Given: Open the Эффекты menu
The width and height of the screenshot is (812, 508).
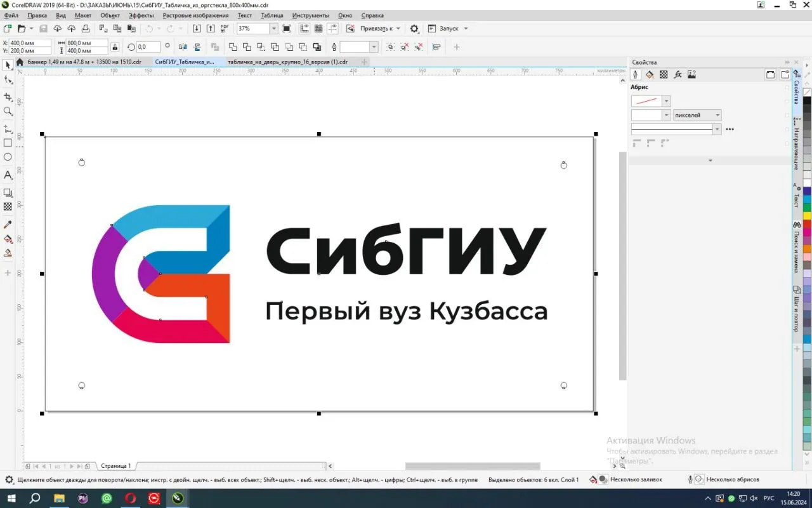Looking at the screenshot, I should pos(141,15).
